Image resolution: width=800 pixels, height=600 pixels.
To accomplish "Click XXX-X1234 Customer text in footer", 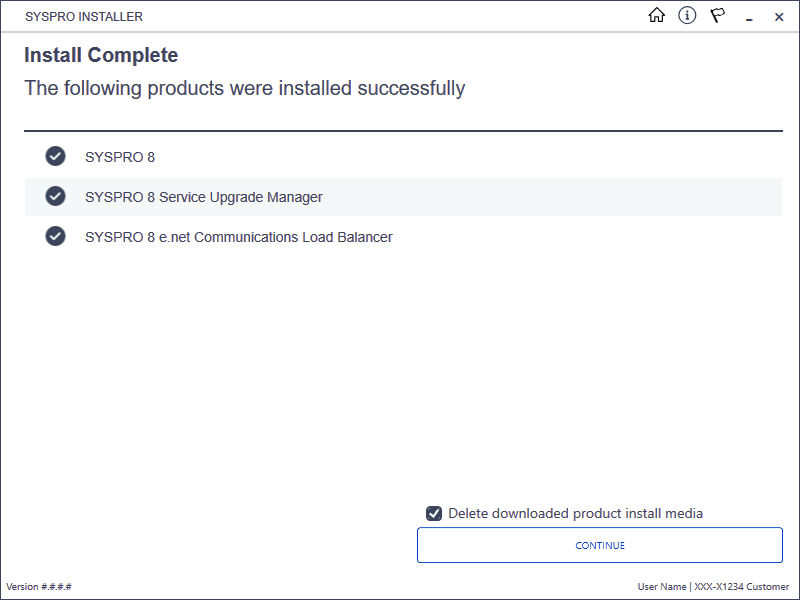I will coord(741,587).
